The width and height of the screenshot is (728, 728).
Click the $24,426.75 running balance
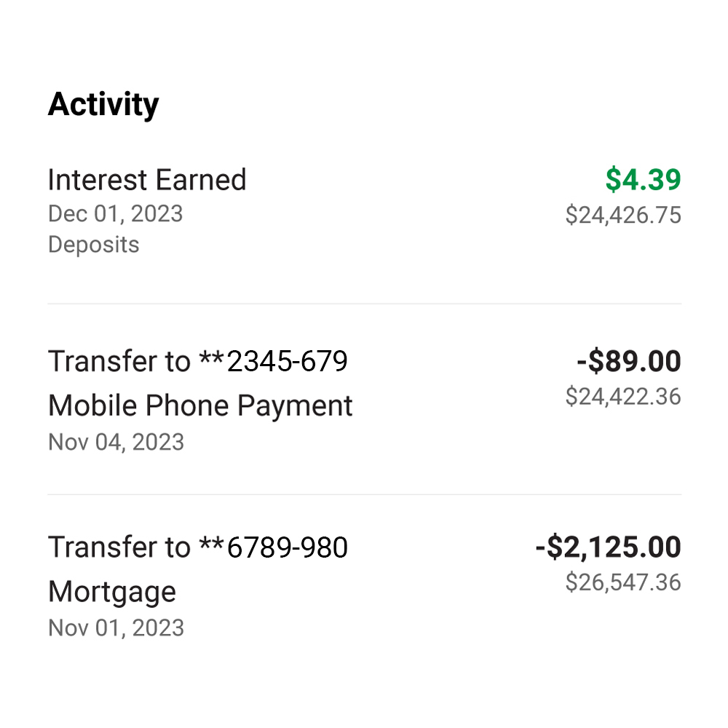622,215
